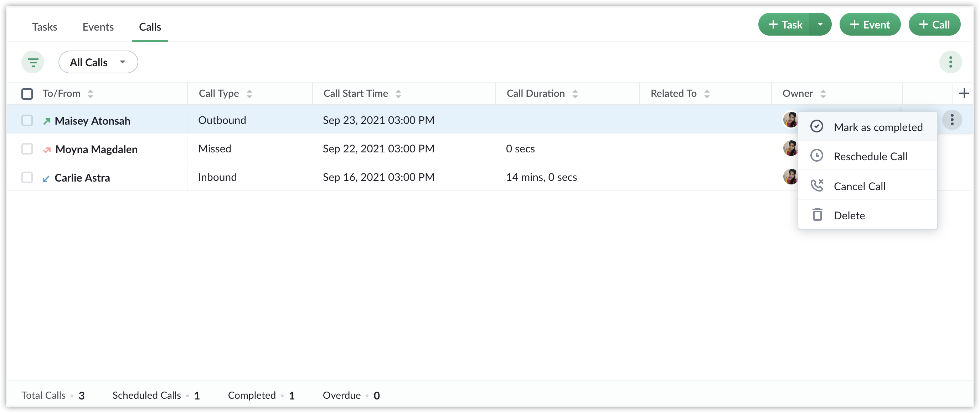Click inbound arrow icon next to Carlie Astra
This screenshot has height=413, width=980.
(46, 179)
